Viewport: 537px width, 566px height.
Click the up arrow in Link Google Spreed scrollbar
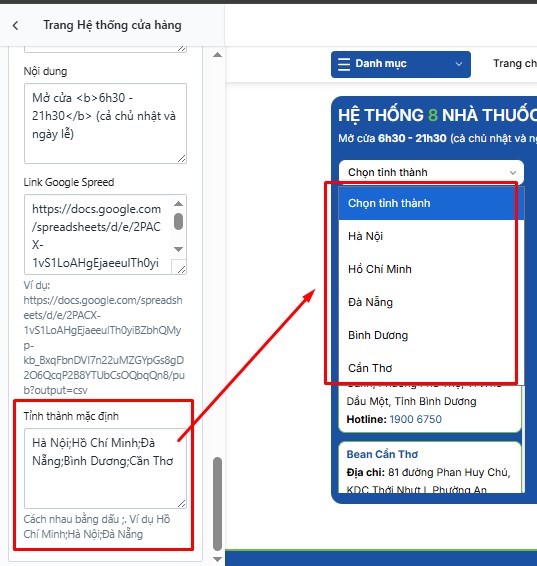[178, 204]
